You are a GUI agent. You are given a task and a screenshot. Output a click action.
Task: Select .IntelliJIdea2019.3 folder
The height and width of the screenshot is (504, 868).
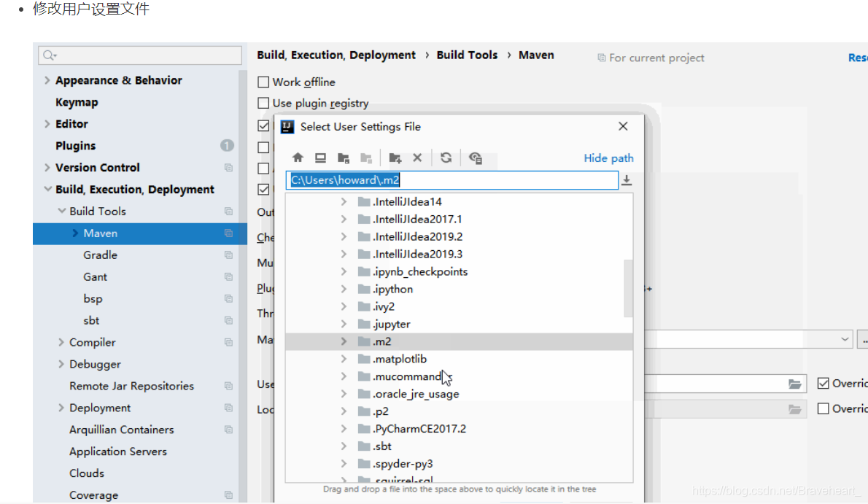tap(417, 255)
